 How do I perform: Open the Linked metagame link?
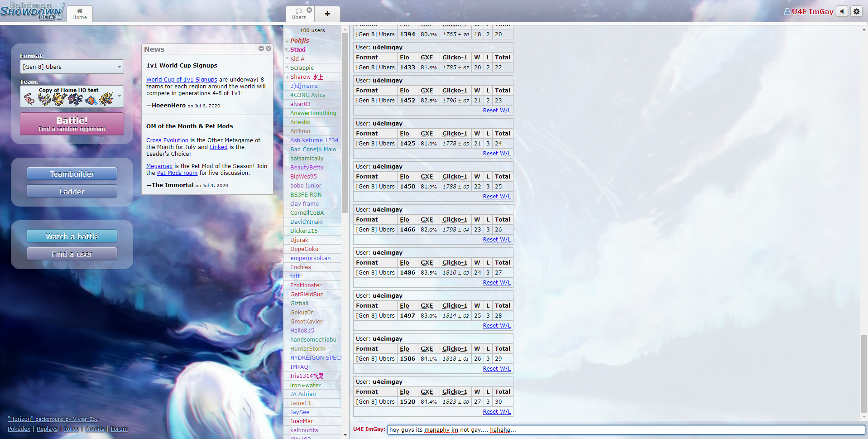point(218,147)
